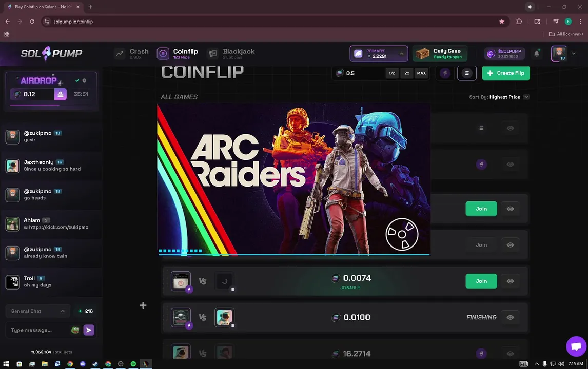This screenshot has width=588, height=369.
Task: Open the Chrome apps grid icon
Action: [7, 34]
